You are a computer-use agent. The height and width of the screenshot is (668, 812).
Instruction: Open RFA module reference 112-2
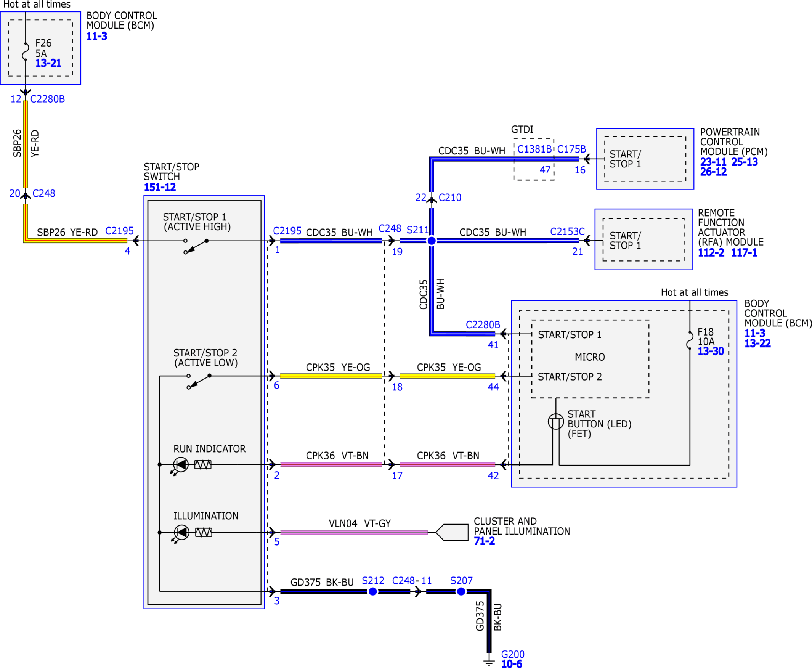point(711,253)
